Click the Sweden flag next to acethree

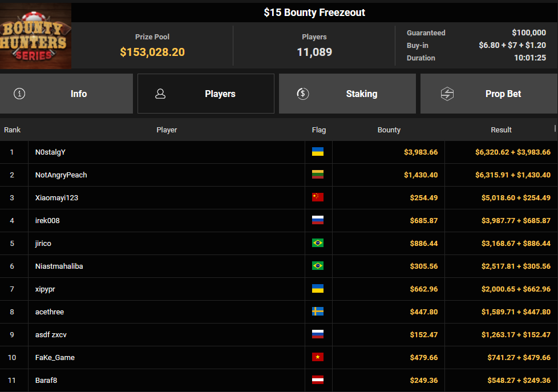click(x=318, y=312)
